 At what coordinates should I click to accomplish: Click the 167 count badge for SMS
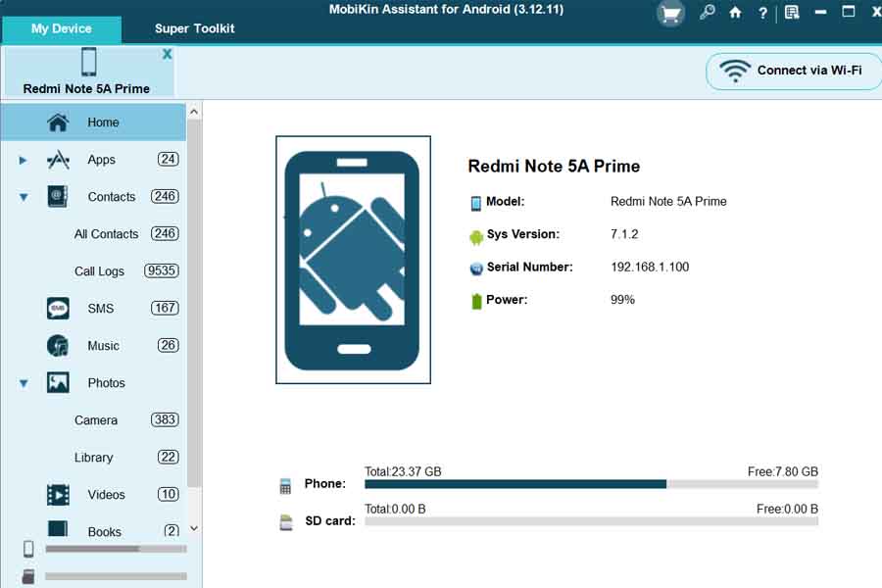[x=165, y=308]
